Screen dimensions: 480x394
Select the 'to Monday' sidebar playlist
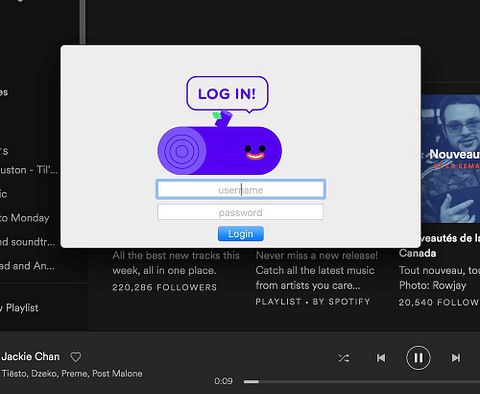25,218
